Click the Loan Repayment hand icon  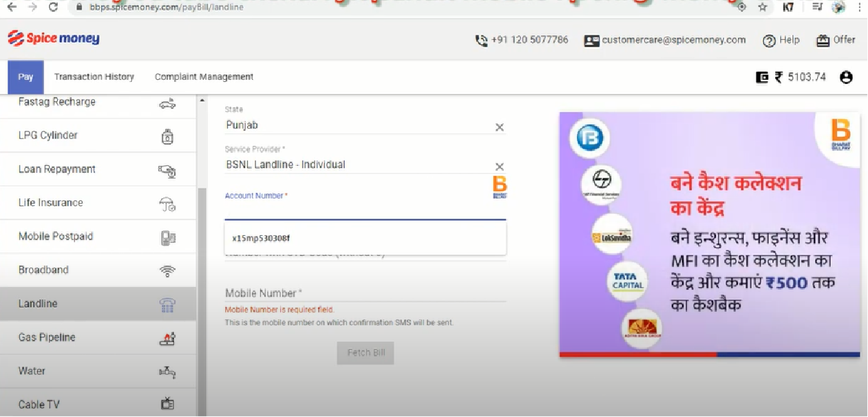coord(167,170)
